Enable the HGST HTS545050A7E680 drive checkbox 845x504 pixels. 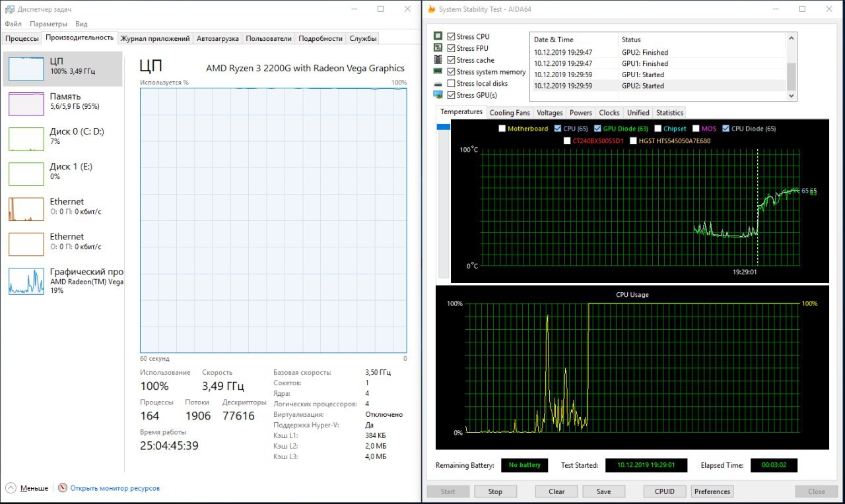coord(634,141)
